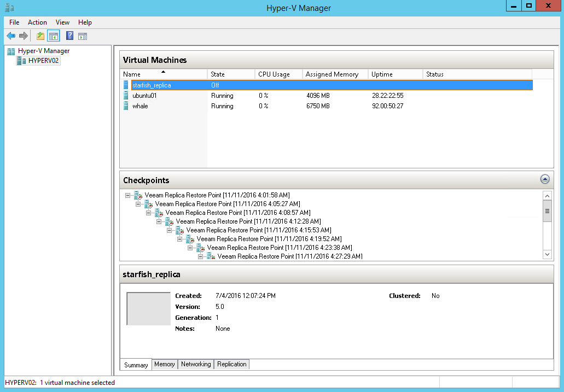Click the Hyper-V Manager title bar app icon

point(9,8)
